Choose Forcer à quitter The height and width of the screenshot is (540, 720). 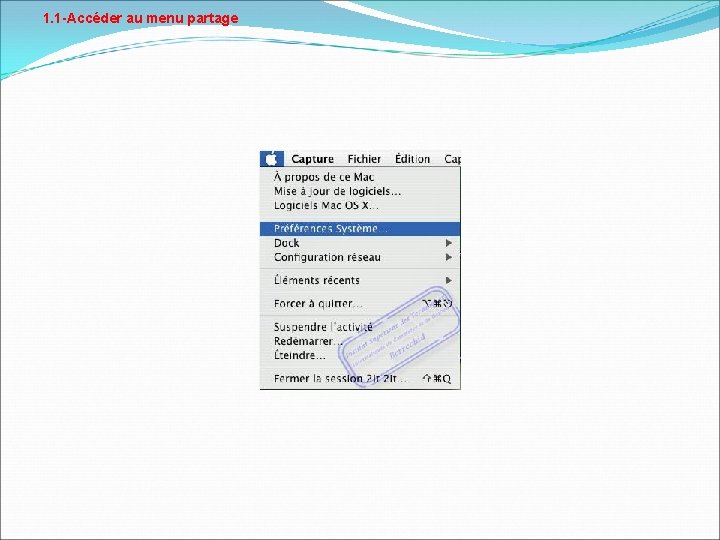[x=360, y=304]
